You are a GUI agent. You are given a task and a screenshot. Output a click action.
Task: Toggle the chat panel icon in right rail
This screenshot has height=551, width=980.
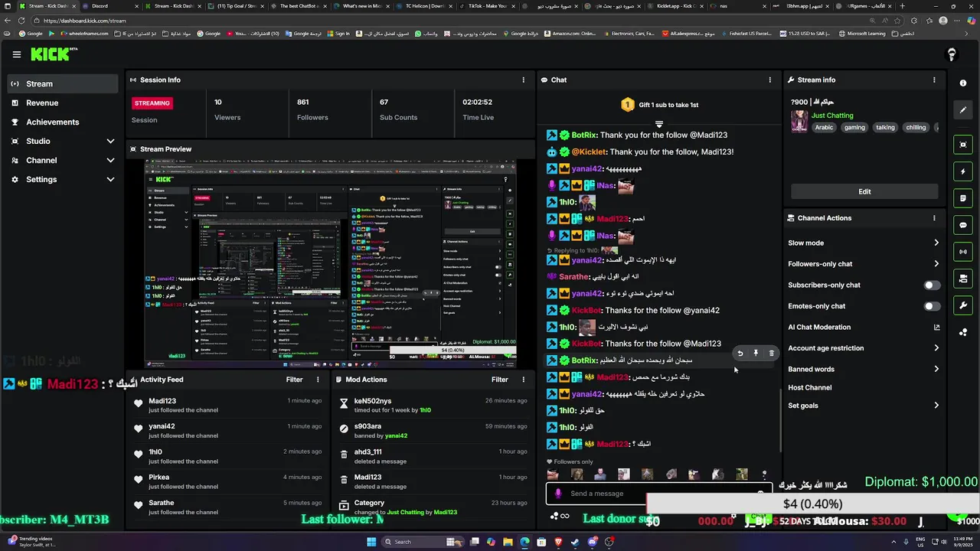pyautogui.click(x=963, y=225)
